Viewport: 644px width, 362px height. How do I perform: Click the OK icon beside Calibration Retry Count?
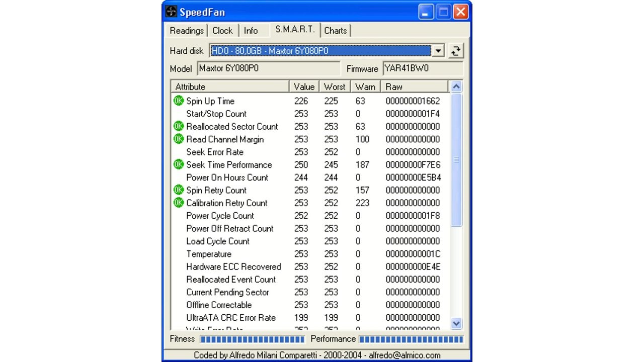point(178,203)
